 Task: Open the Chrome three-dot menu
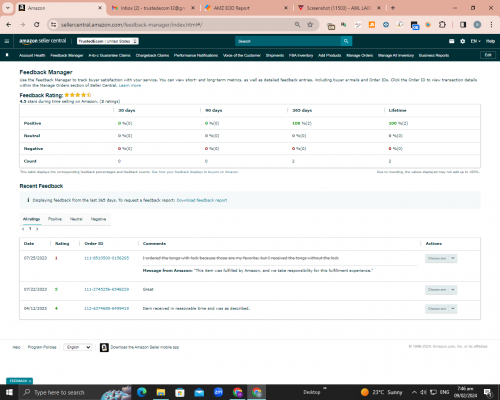[x=491, y=25]
